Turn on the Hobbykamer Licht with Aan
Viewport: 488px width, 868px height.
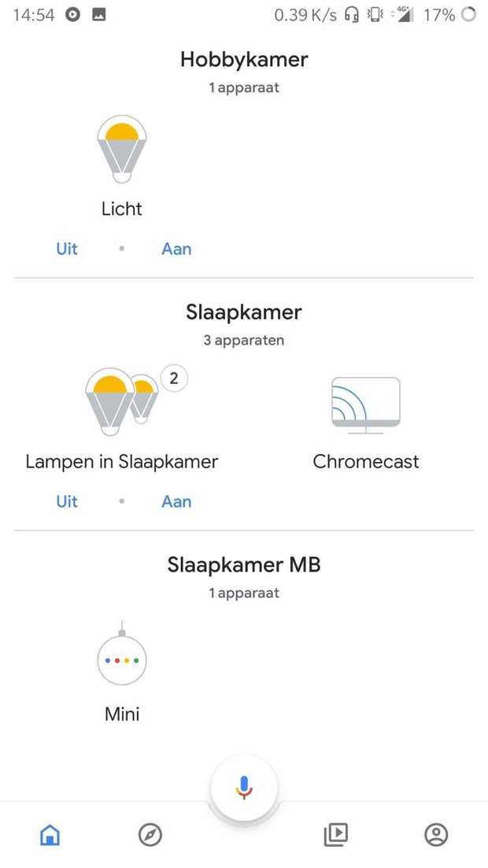176,249
